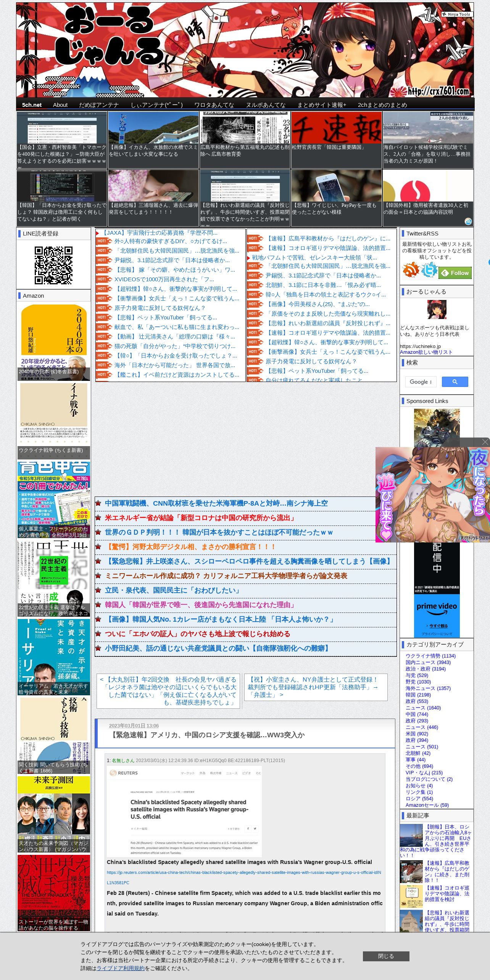Open the 戦地バフムトで苦戦 headline

[x=314, y=258]
